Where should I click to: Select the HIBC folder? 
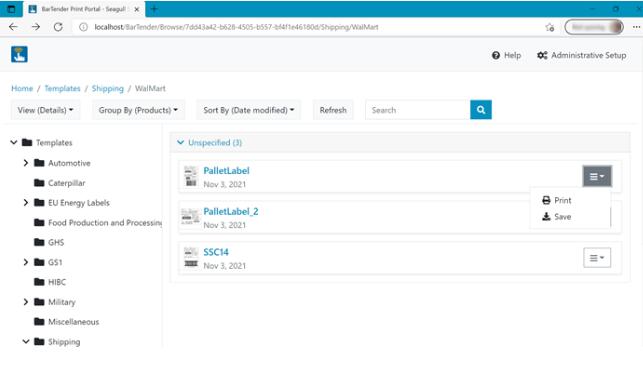(50, 282)
